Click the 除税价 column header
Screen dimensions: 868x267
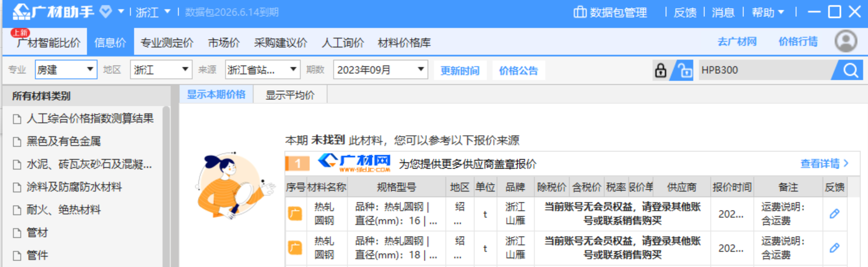coord(552,187)
